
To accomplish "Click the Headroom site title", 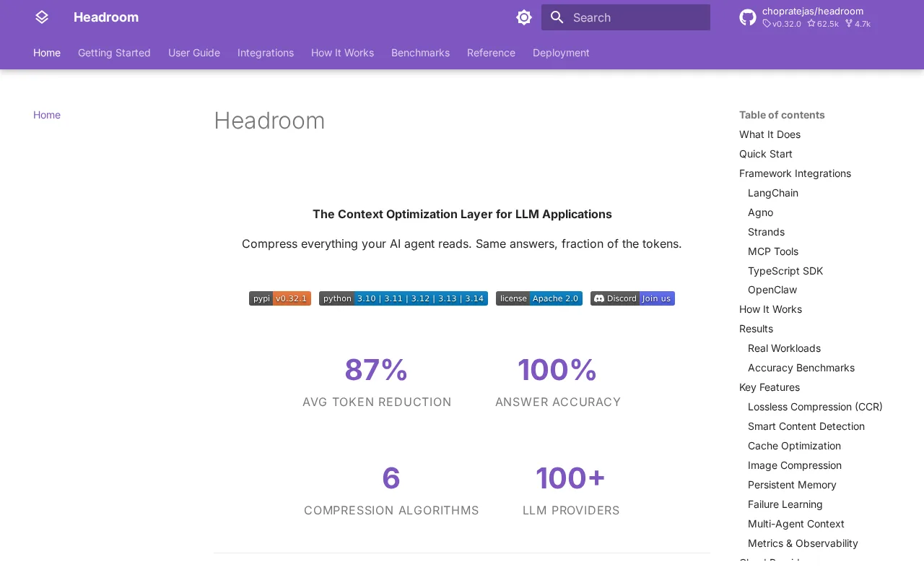I will [x=106, y=17].
